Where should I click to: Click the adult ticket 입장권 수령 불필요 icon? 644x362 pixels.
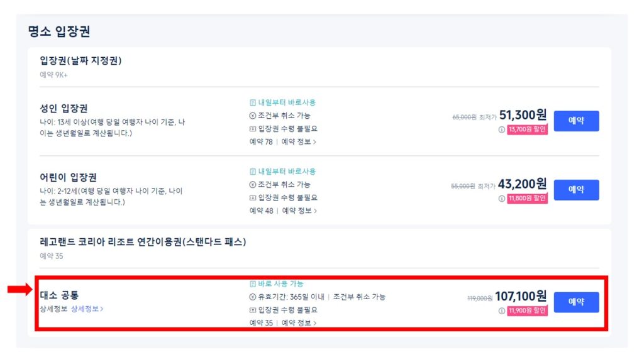pos(253,129)
